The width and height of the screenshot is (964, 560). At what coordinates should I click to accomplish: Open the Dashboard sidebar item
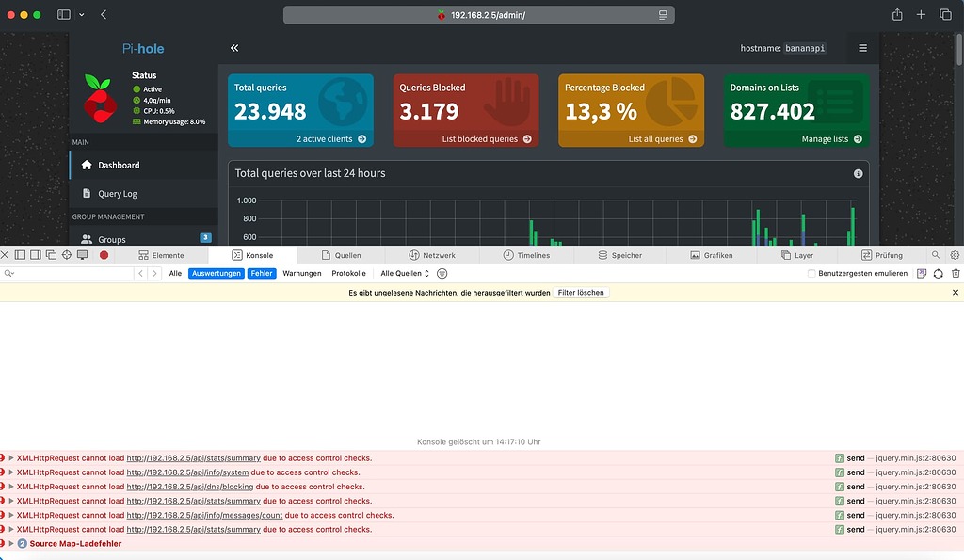point(144,165)
